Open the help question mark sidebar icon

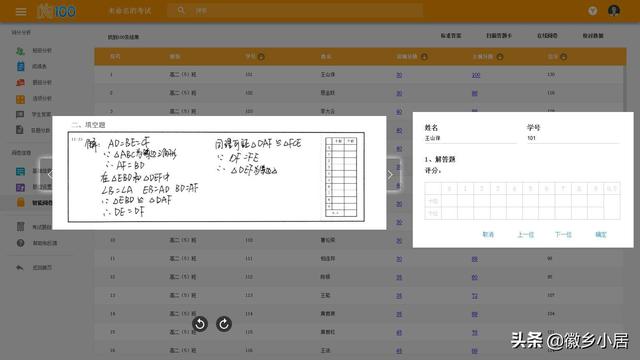point(20,243)
